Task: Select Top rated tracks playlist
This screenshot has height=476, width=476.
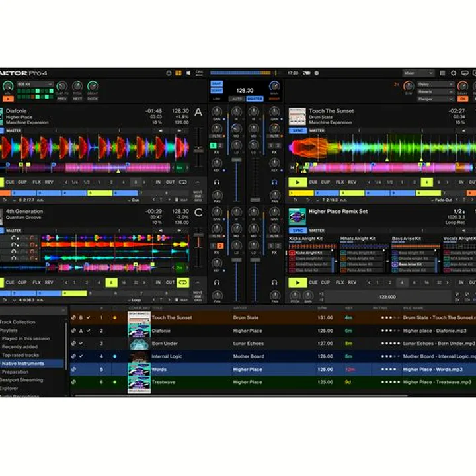Action: tap(20, 355)
